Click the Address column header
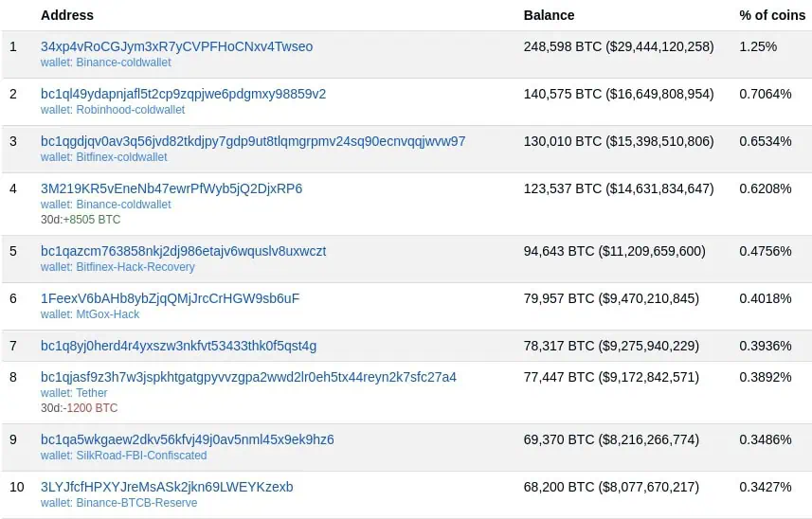This screenshot has height=519, width=812. tap(67, 15)
